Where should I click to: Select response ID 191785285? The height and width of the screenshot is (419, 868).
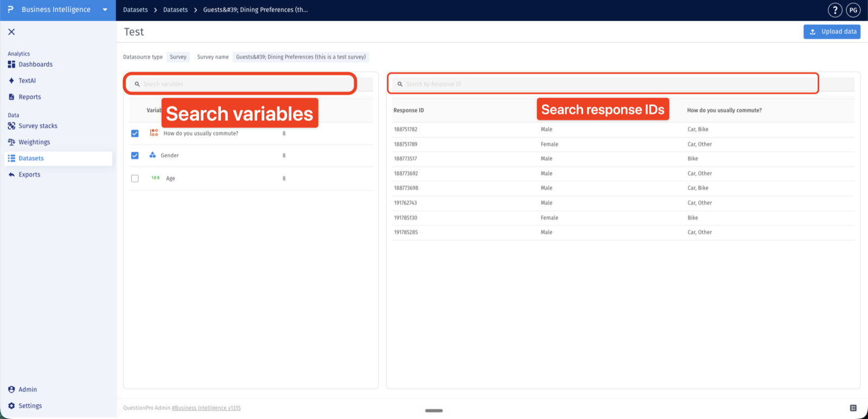[x=406, y=232]
